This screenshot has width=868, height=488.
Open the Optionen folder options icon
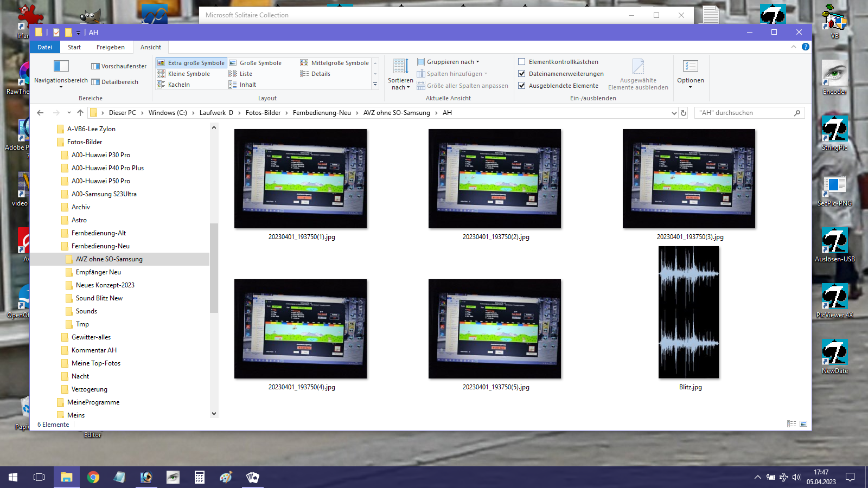[690, 67]
